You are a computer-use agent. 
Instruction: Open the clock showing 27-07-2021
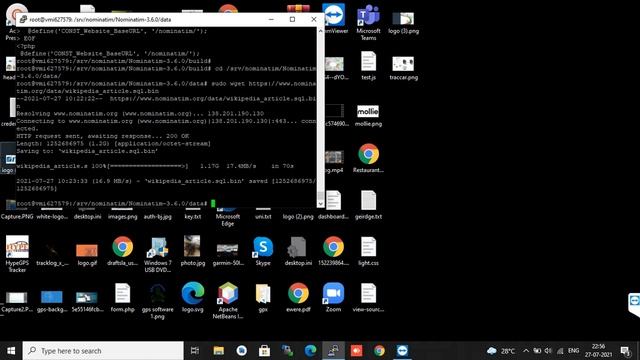tap(598, 351)
